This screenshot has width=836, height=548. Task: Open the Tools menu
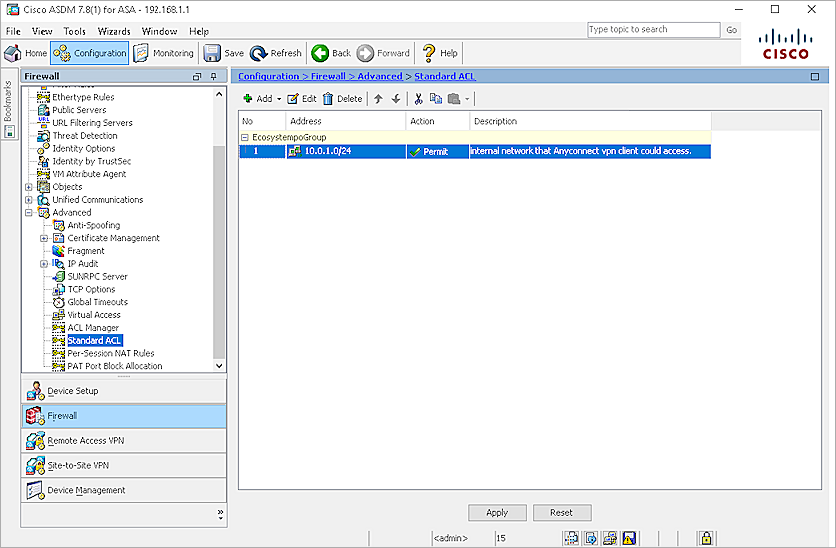[75, 31]
